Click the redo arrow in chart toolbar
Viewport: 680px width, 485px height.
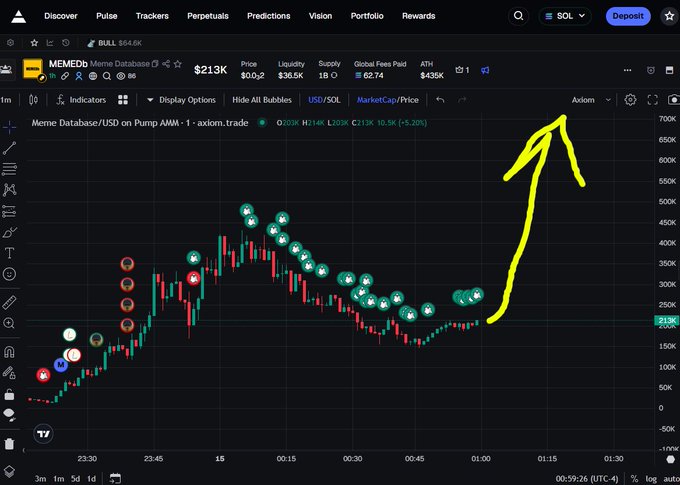coord(462,100)
